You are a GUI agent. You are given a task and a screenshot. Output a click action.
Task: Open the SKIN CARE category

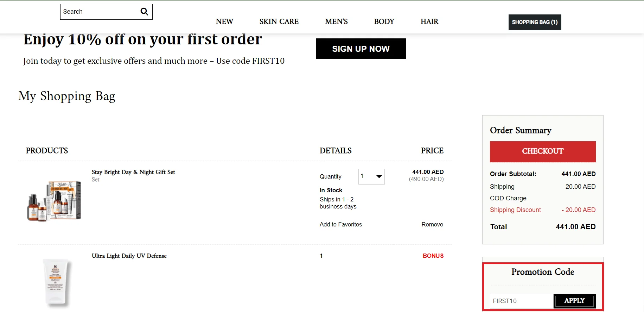[279, 21]
